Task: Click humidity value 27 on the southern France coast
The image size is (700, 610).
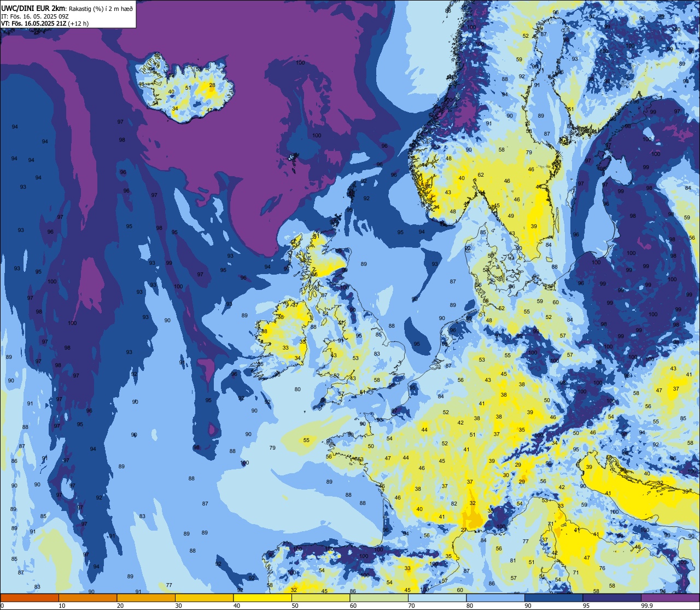Action: 464,530
